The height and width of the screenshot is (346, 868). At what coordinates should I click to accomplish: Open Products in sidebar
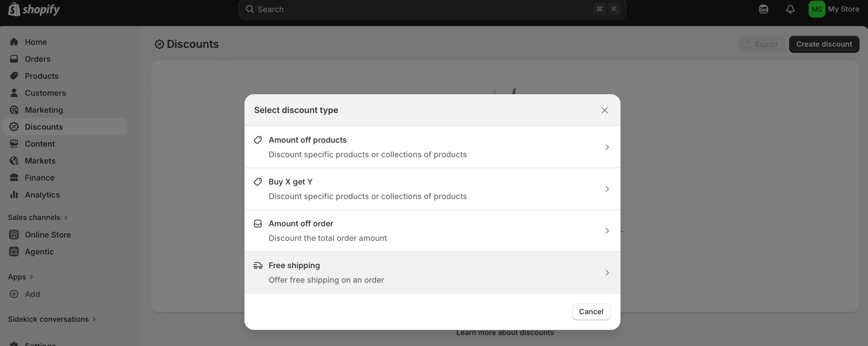click(65, 76)
